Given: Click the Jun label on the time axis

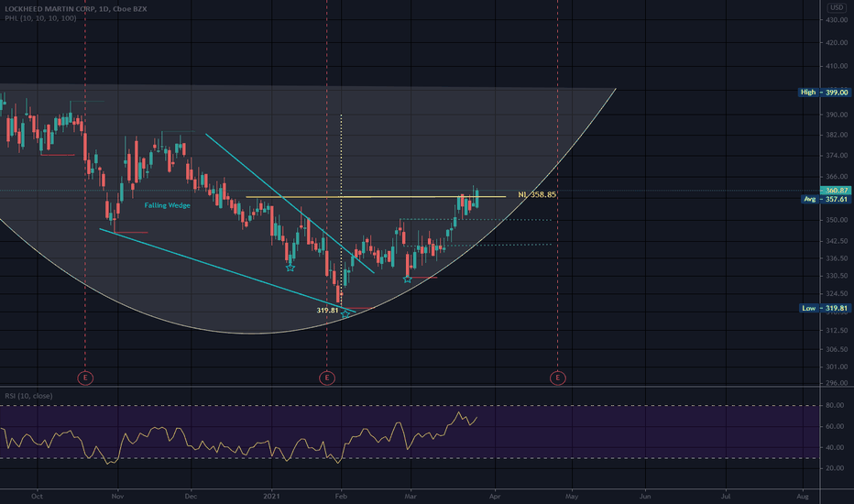Looking at the screenshot, I should [645, 497].
